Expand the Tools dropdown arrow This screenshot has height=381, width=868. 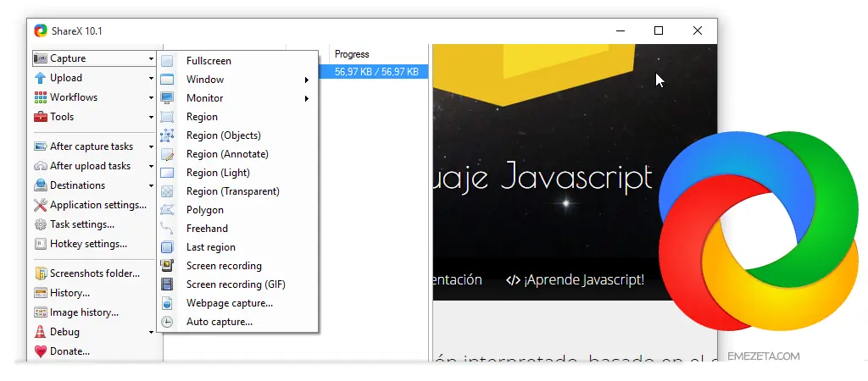[151, 117]
